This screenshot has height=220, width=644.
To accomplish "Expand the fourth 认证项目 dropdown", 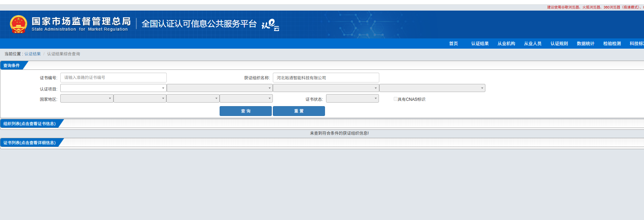I will (x=433, y=88).
